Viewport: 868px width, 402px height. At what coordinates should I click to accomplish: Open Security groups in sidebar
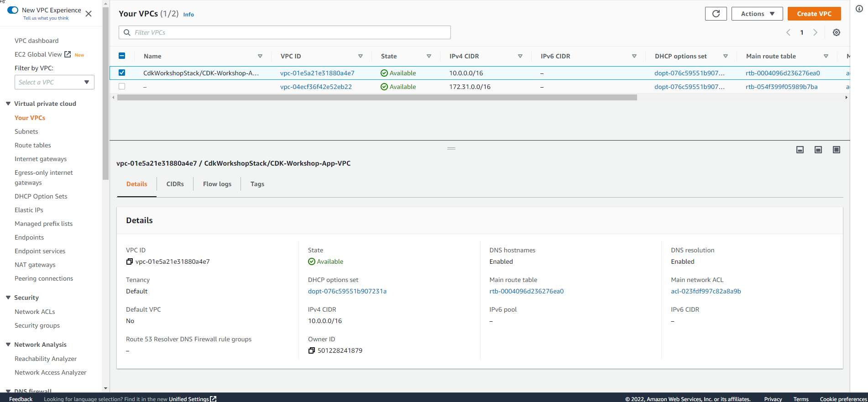pyautogui.click(x=37, y=325)
